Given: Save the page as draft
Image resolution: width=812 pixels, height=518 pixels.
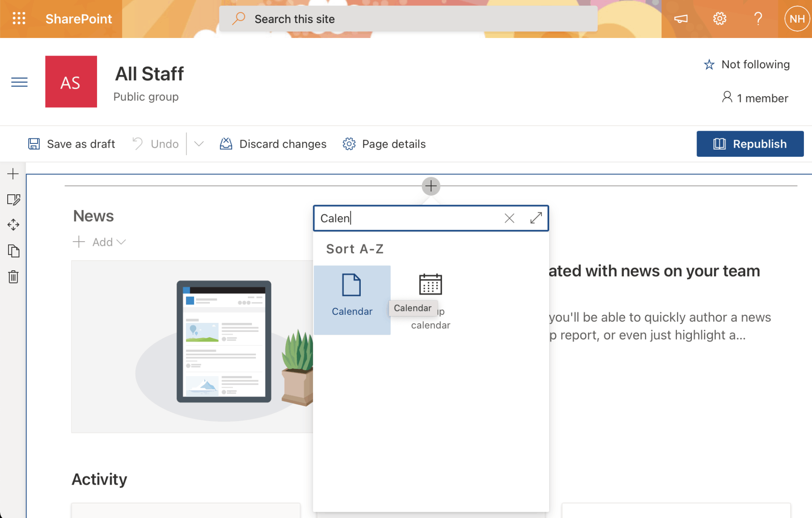Looking at the screenshot, I should (x=71, y=144).
